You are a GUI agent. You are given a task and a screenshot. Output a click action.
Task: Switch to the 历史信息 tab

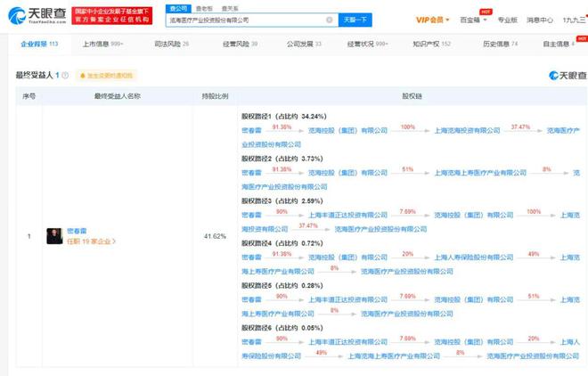point(501,44)
